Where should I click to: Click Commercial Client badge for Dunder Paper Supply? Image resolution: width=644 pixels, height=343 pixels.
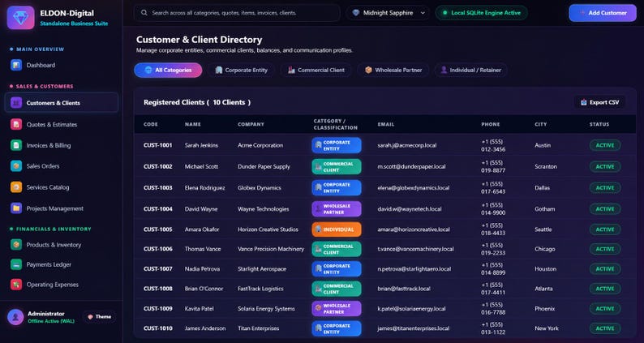pyautogui.click(x=337, y=166)
